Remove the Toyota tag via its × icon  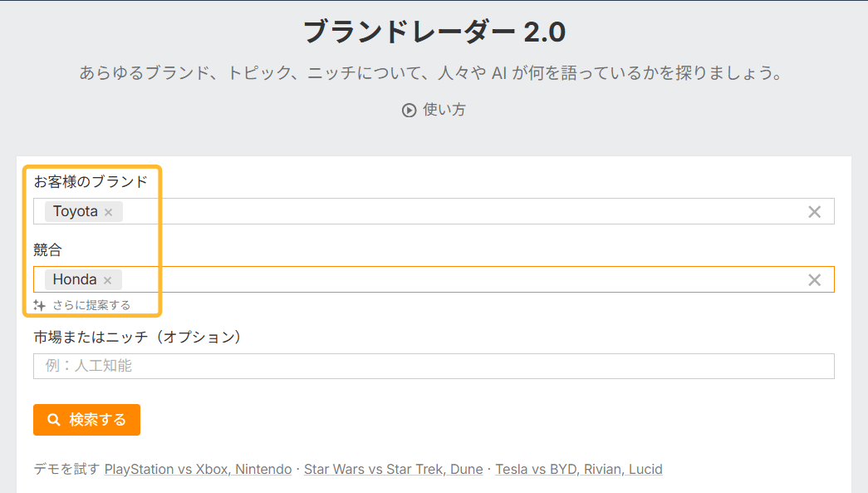108,211
